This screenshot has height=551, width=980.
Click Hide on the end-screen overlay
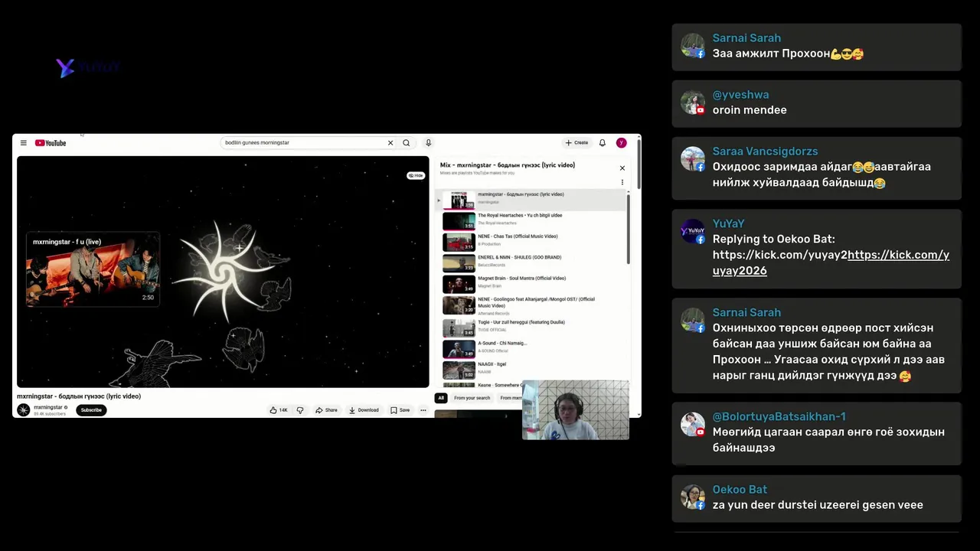tap(416, 176)
